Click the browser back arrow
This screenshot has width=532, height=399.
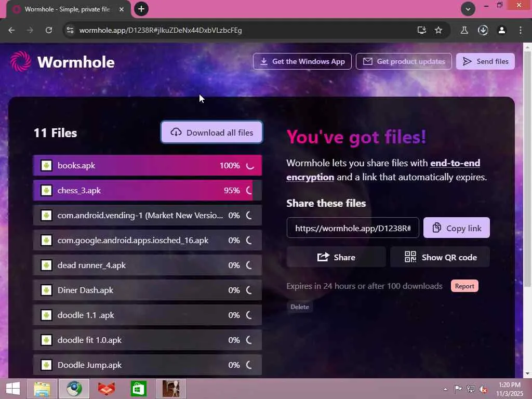tap(11, 30)
